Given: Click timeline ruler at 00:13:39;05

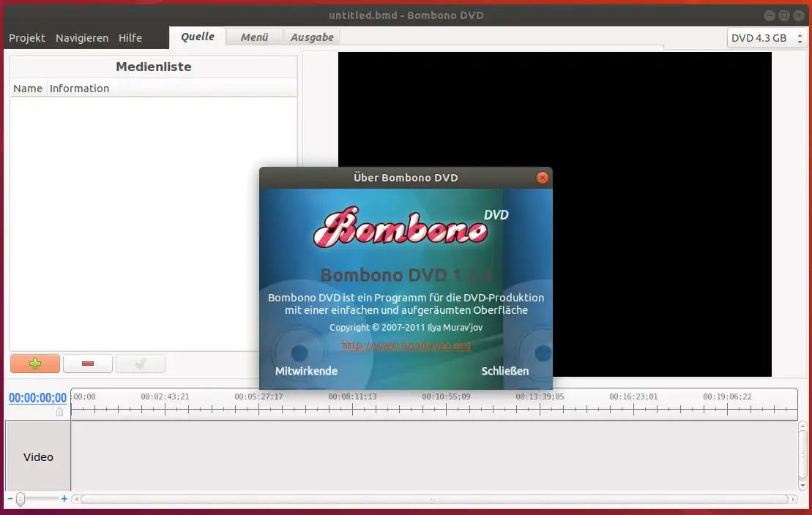Looking at the screenshot, I should click(x=540, y=397).
